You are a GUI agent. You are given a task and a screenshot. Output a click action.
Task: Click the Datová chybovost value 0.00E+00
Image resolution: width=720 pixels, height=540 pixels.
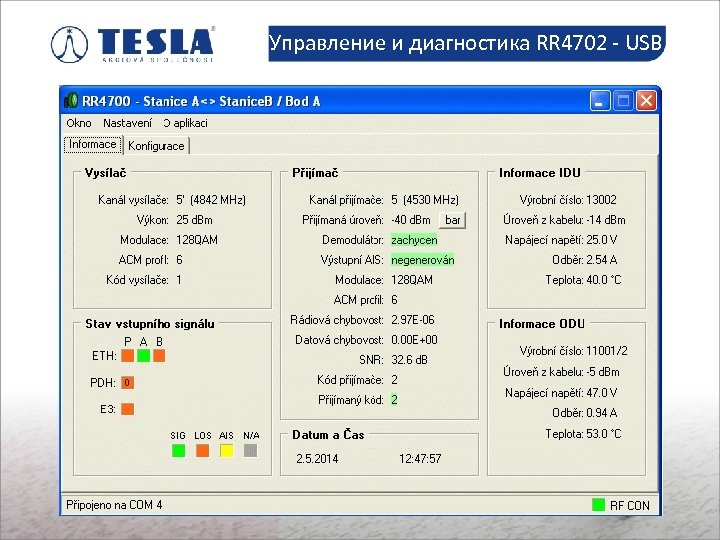pos(414,340)
